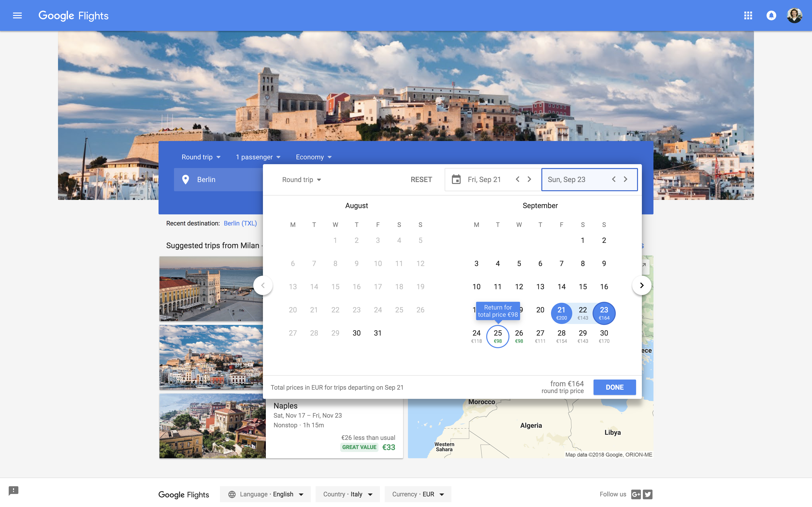Click the location pin in the Berlin field
The height and width of the screenshot is (507, 812).
click(186, 179)
